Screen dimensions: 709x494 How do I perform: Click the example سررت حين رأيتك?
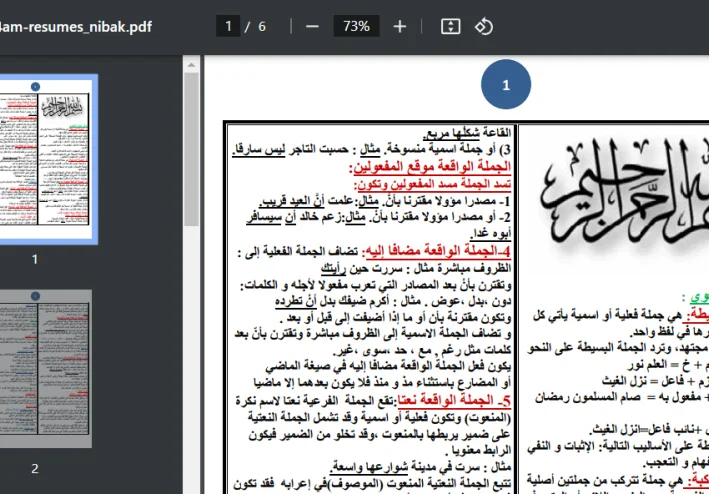click(362, 269)
